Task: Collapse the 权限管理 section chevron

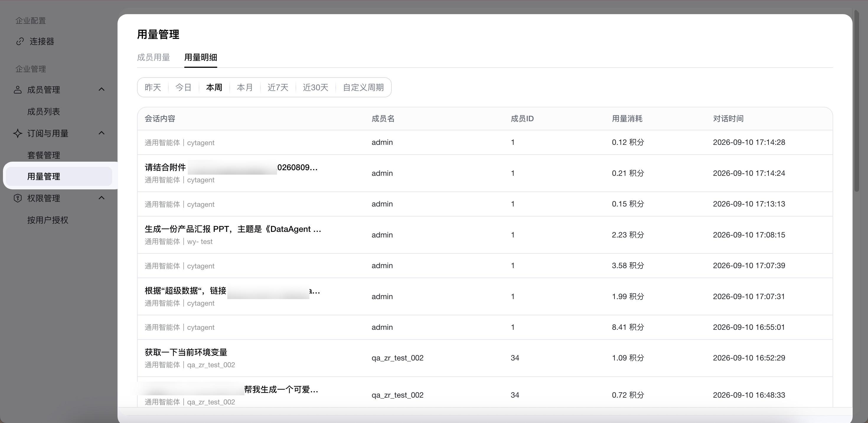Action: (102, 198)
